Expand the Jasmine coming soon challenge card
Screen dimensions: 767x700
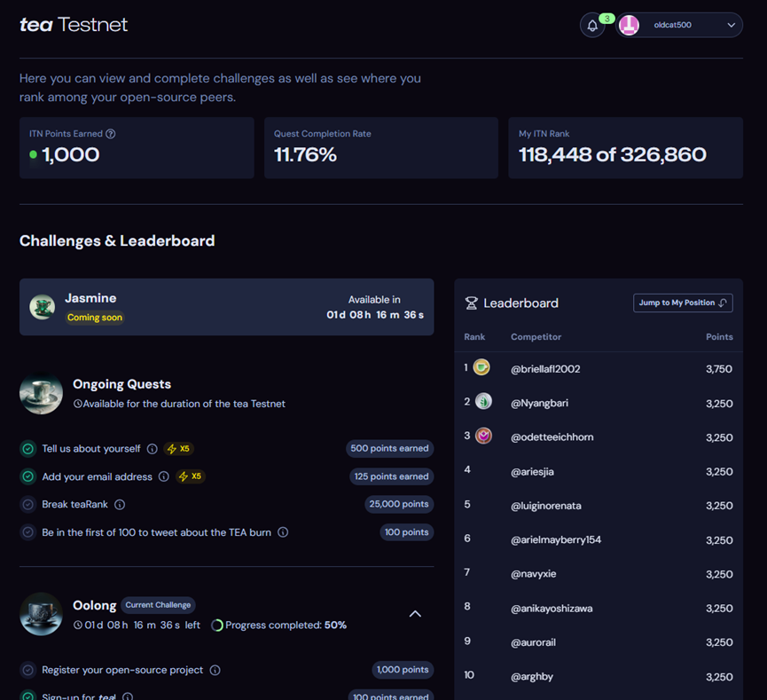(226, 307)
